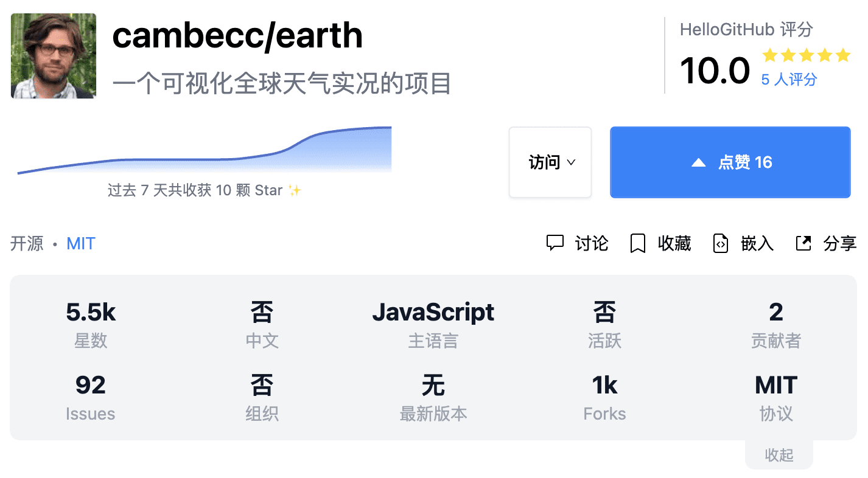868x478 pixels.
Task: Click the sparkle icon after Star text
Action: [x=295, y=191]
